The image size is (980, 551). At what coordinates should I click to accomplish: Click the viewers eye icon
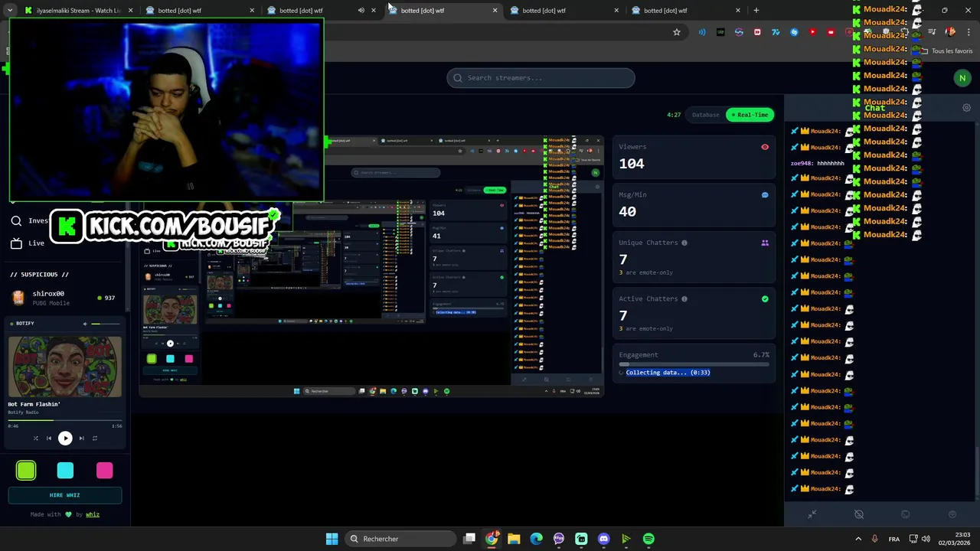coord(765,147)
